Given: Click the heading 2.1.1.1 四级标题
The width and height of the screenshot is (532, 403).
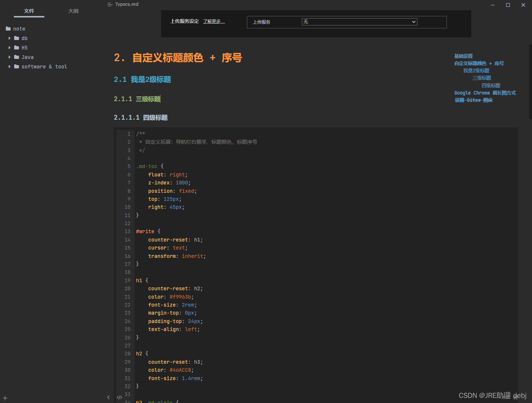Looking at the screenshot, I should tap(141, 117).
